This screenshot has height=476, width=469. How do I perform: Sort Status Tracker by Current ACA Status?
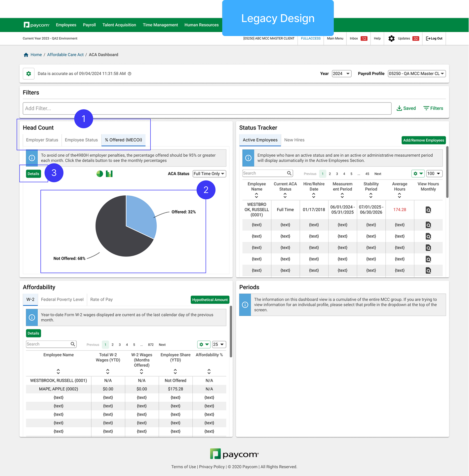[285, 196]
